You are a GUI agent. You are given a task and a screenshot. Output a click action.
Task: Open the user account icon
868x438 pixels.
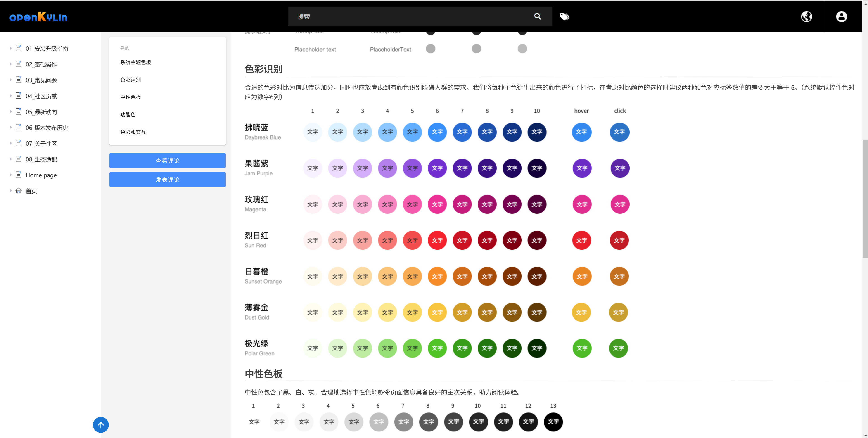click(841, 17)
